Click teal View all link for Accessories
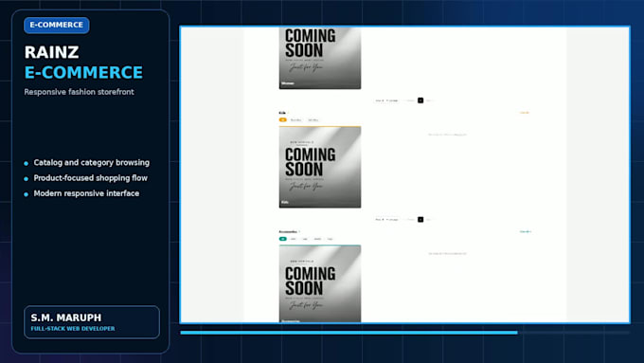 click(526, 231)
